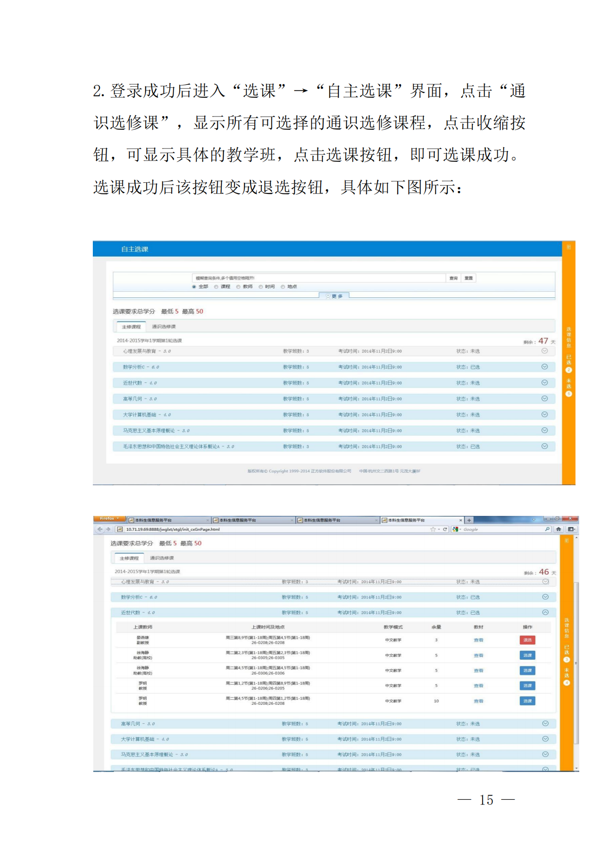This screenshot has height=868, width=614.
Task: Select the 课程 radio button filter
Action: [216, 287]
